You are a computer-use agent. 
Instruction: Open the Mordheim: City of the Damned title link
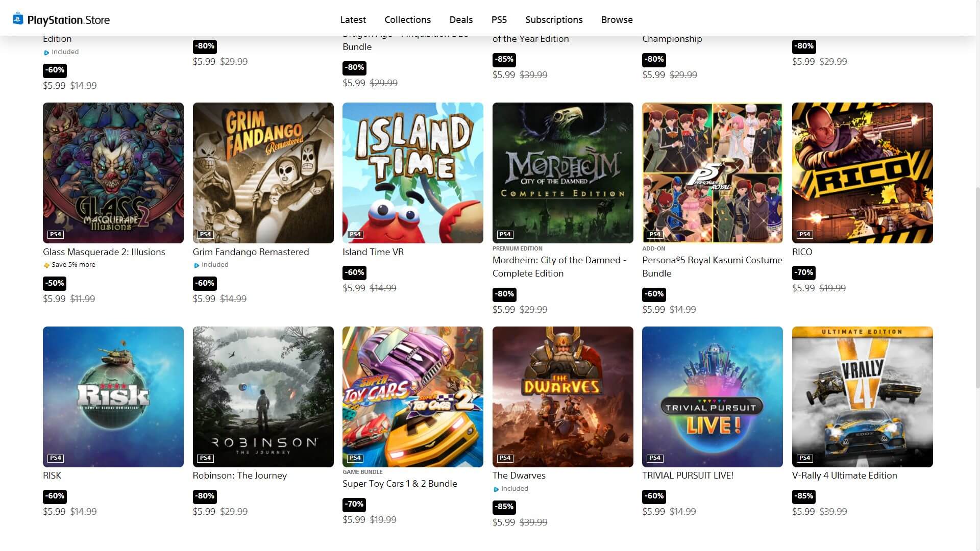(559, 267)
